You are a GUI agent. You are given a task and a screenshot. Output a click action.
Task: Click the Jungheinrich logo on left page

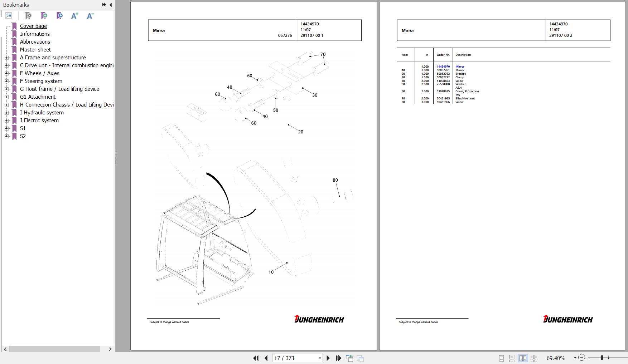pyautogui.click(x=319, y=319)
